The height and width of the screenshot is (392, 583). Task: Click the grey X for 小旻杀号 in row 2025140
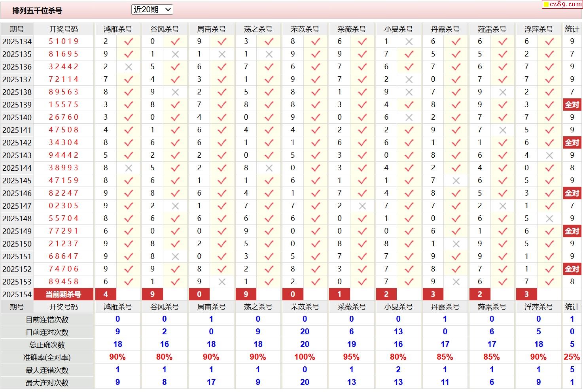click(x=409, y=117)
